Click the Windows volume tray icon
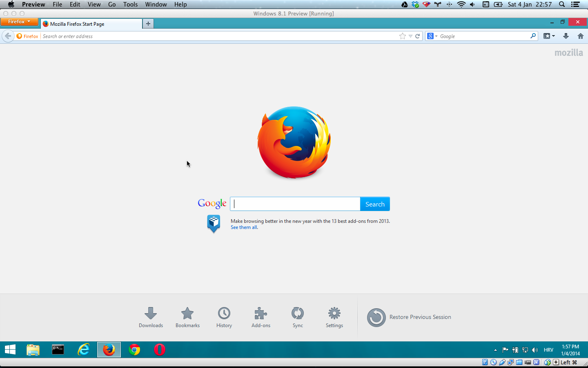588x368 pixels. coord(535,350)
